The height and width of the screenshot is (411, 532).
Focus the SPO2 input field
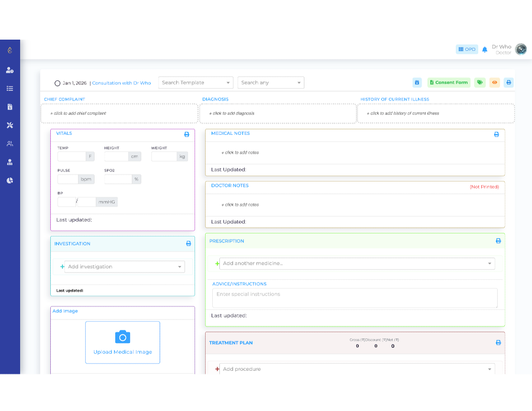(118, 179)
